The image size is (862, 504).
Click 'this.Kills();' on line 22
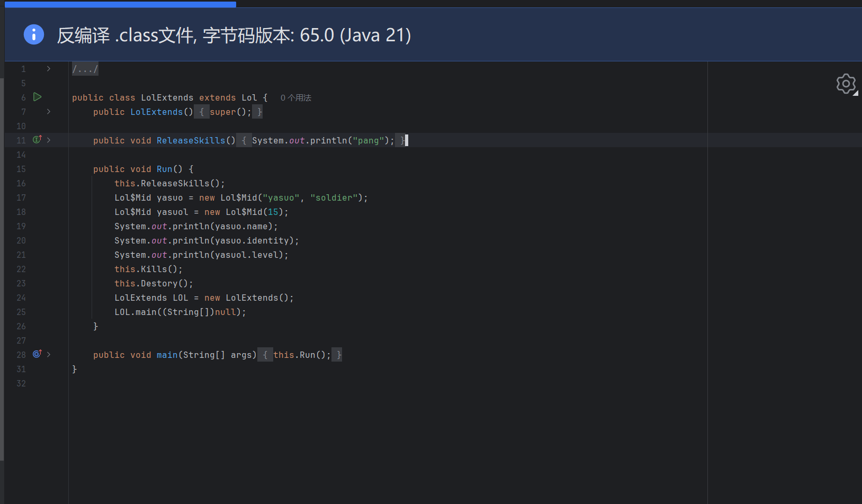click(149, 269)
